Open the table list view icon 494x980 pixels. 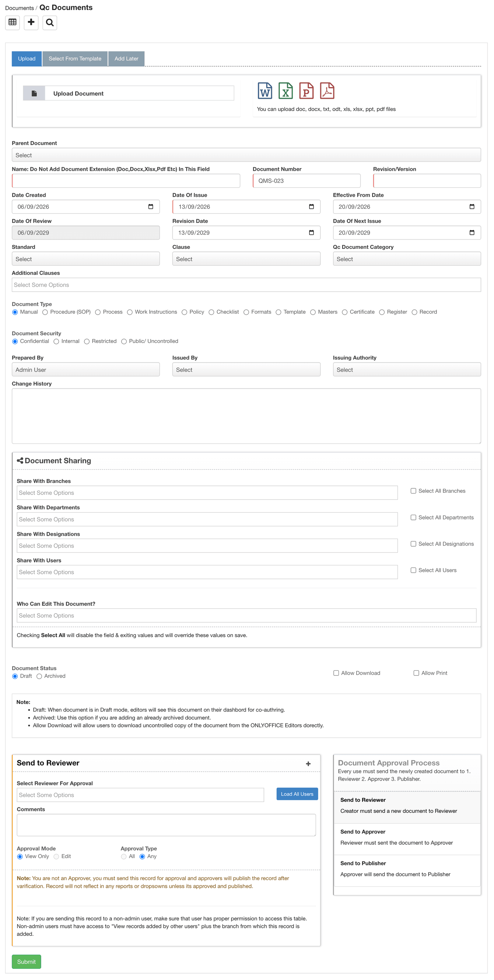click(13, 23)
